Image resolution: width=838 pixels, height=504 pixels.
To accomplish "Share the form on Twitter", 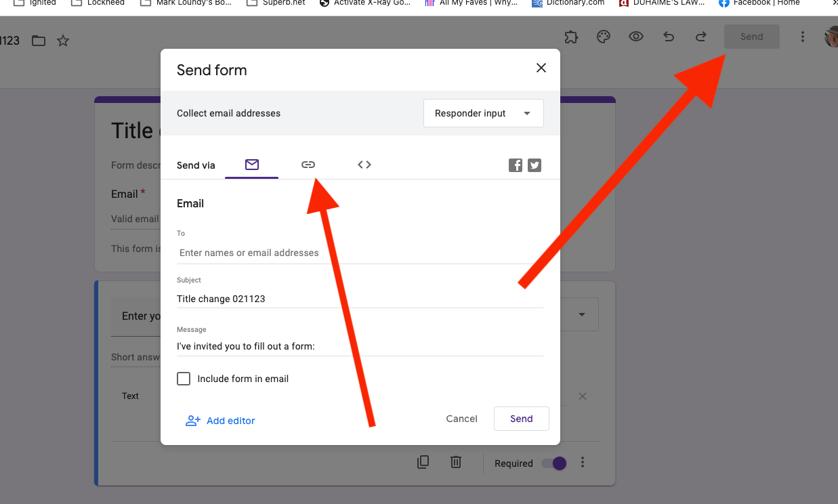I will (x=535, y=165).
